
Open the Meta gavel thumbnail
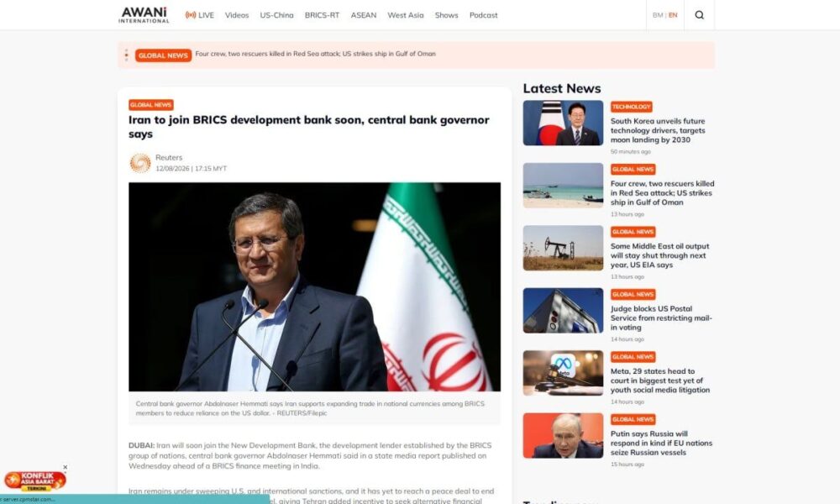coord(563,373)
